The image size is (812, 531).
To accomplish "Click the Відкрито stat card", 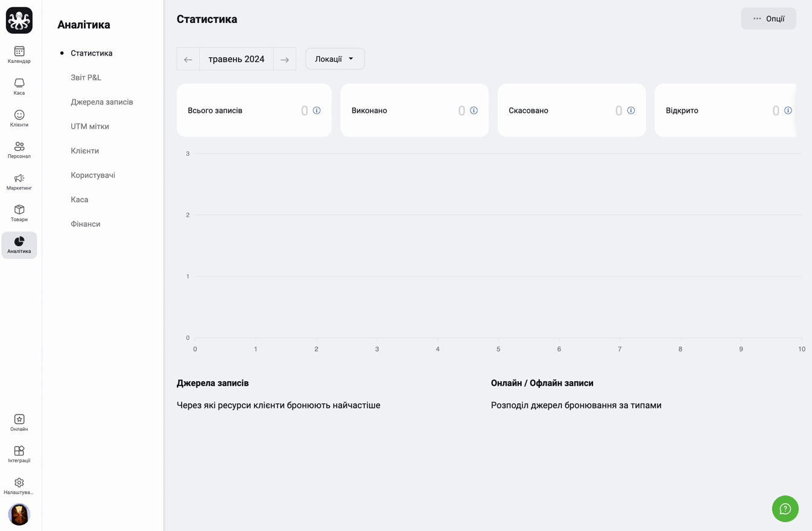I will 726,110.
